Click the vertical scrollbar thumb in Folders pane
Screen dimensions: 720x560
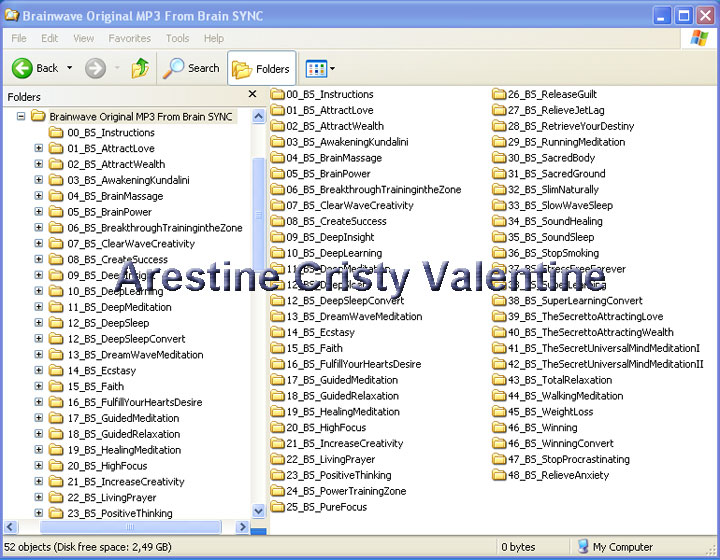click(x=259, y=215)
